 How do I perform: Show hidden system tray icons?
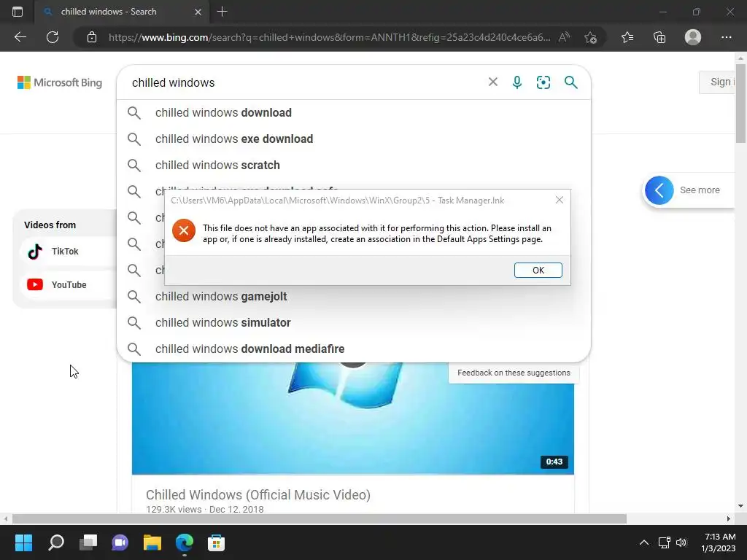point(643,542)
